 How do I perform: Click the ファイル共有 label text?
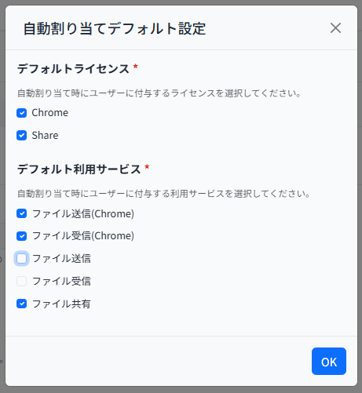[61, 304]
